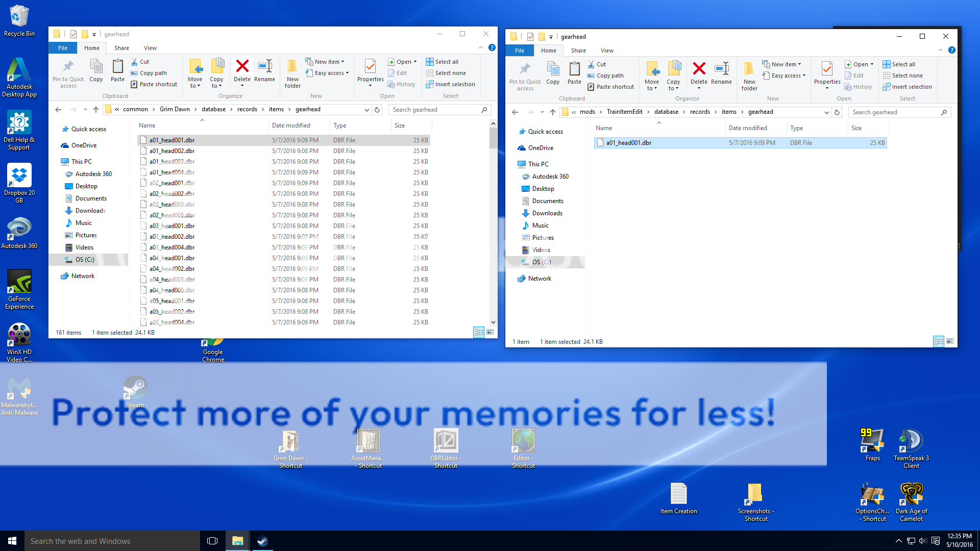Click the red Delete icon in left window
Image resolution: width=980 pixels, height=551 pixels.
pos(242,67)
